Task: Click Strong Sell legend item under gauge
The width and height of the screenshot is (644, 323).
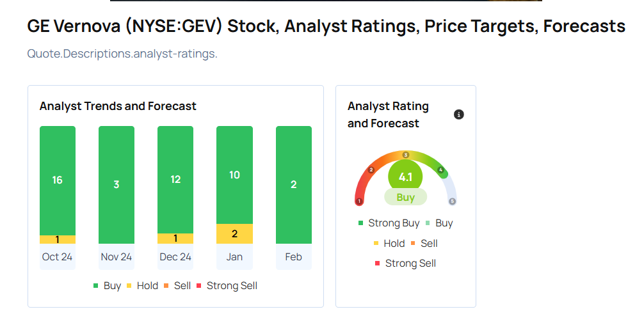Action: [405, 263]
